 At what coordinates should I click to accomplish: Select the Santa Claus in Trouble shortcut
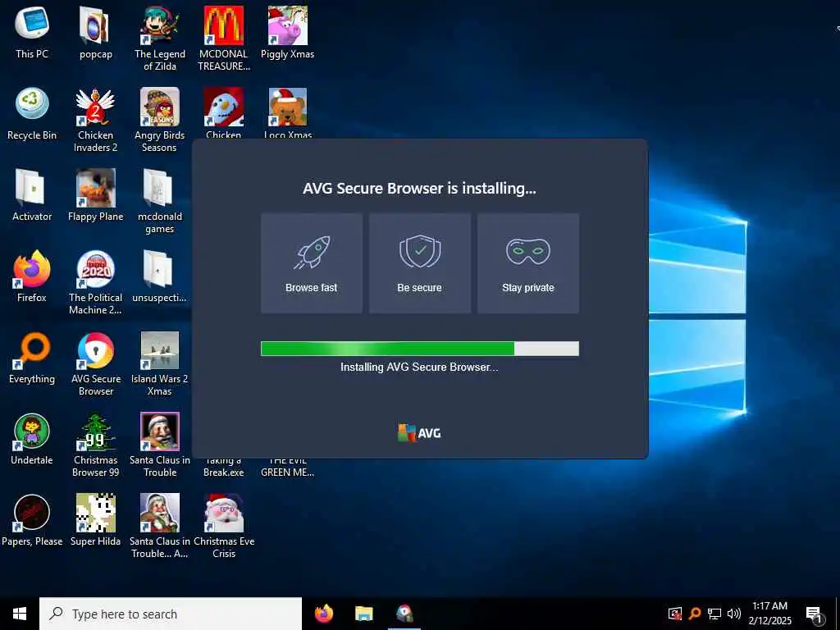[x=160, y=445]
